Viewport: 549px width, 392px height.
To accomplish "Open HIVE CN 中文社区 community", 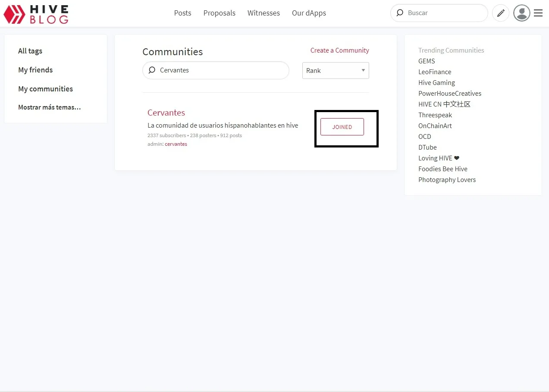I will point(444,104).
